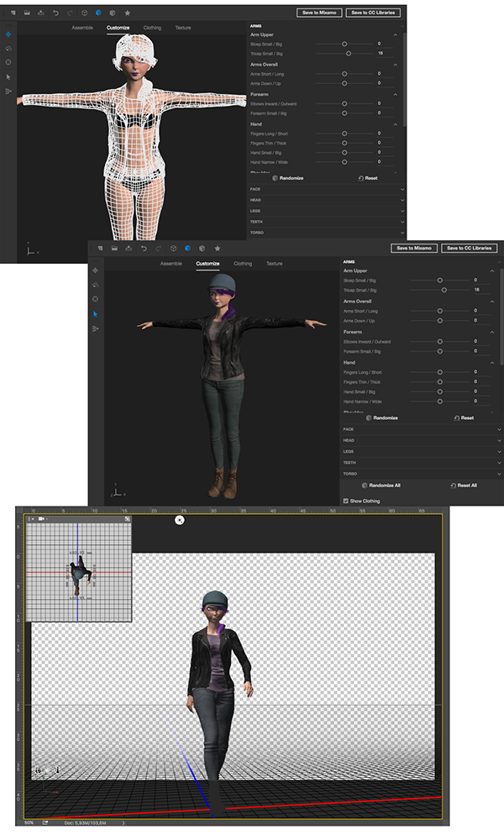The width and height of the screenshot is (504, 840).
Task: Click Save to Mixamo in the wireframe window
Action: (319, 13)
